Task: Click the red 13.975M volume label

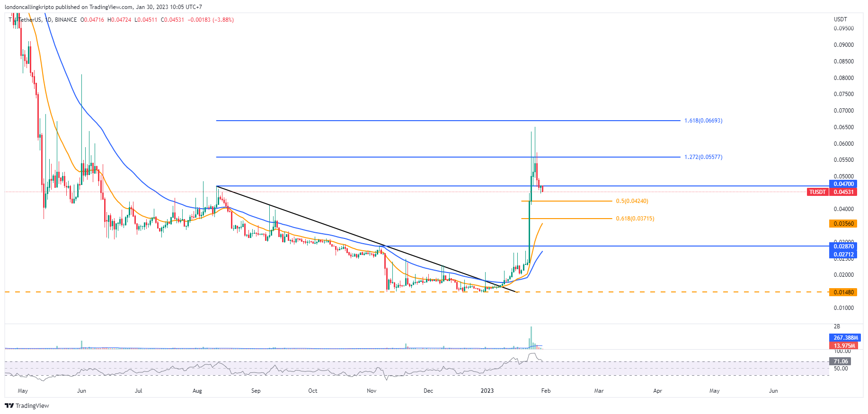Action: tap(844, 346)
